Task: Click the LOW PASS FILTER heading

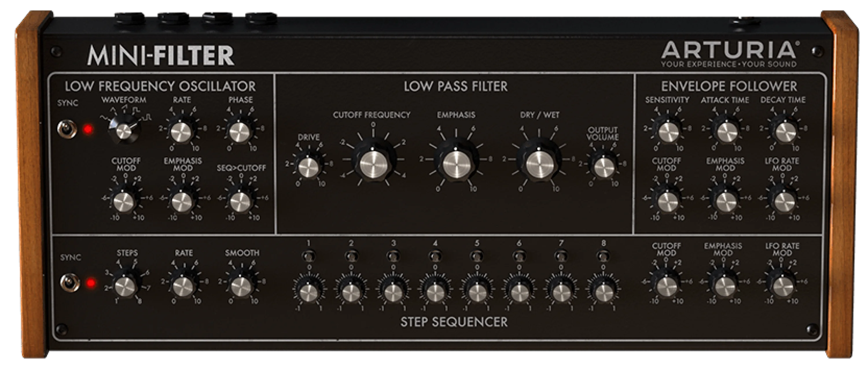Action: 456,86
